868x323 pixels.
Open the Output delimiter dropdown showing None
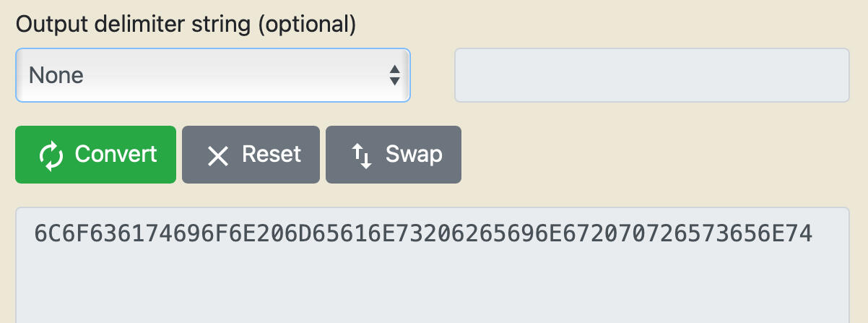tap(213, 75)
